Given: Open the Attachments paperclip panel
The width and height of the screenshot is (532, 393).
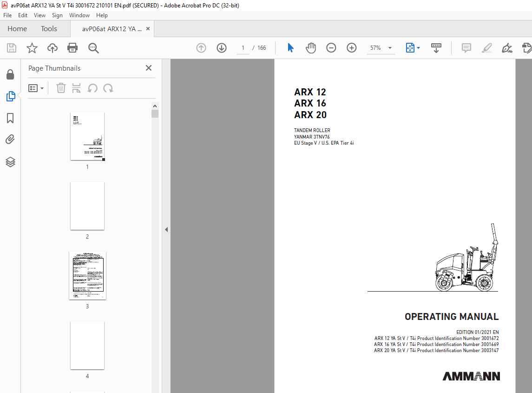Looking at the screenshot, I should (10, 140).
